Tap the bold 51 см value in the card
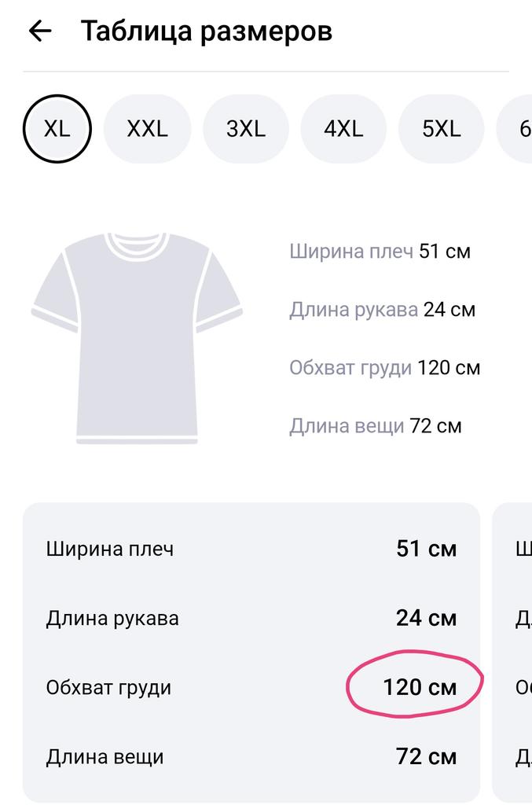The height and width of the screenshot is (805, 532). click(426, 549)
